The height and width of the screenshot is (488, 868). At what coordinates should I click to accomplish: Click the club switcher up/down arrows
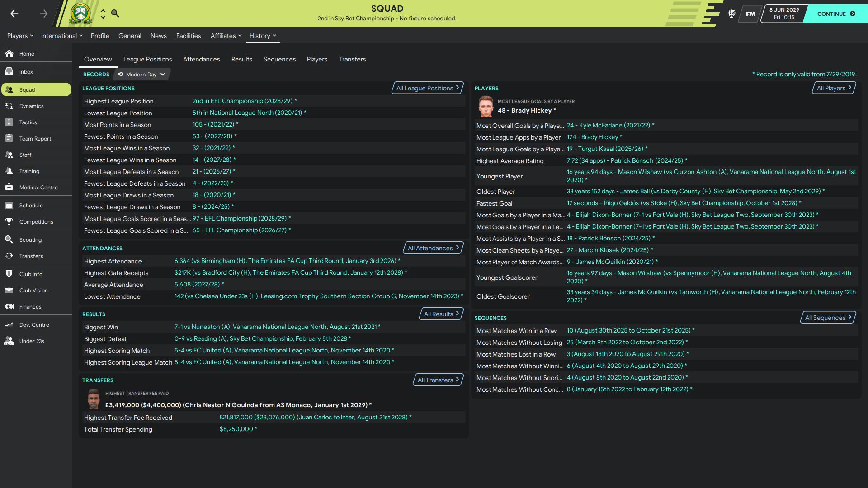(103, 14)
